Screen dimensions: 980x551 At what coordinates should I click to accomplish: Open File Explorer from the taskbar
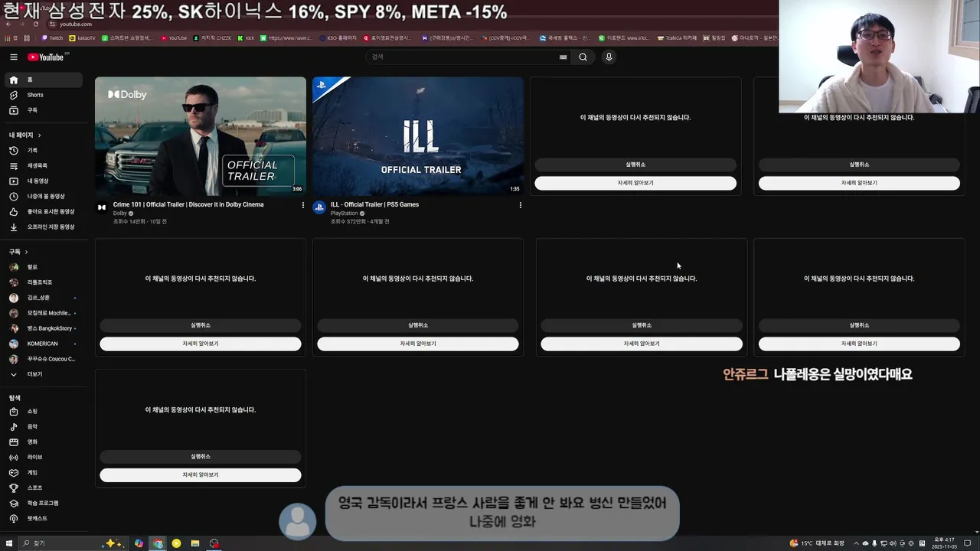[x=195, y=543]
